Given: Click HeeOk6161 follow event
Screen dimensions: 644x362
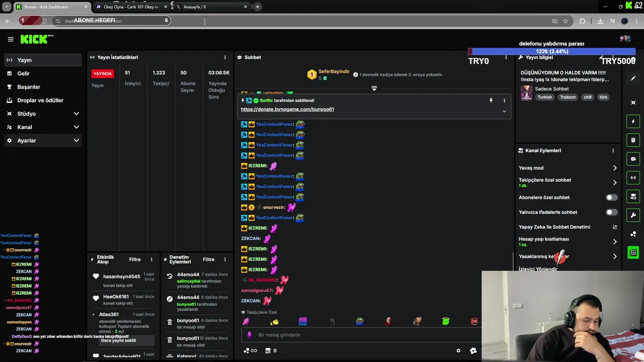Looking at the screenshot, I should pyautogui.click(x=123, y=300).
